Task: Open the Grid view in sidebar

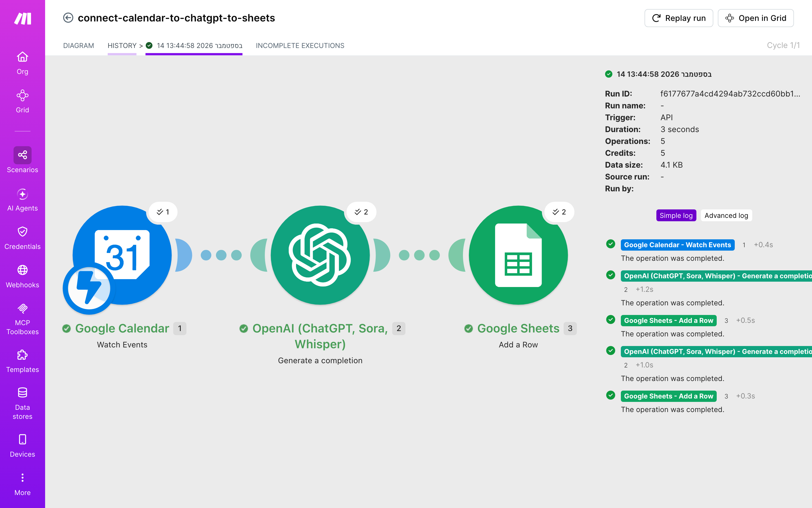Action: tap(23, 101)
